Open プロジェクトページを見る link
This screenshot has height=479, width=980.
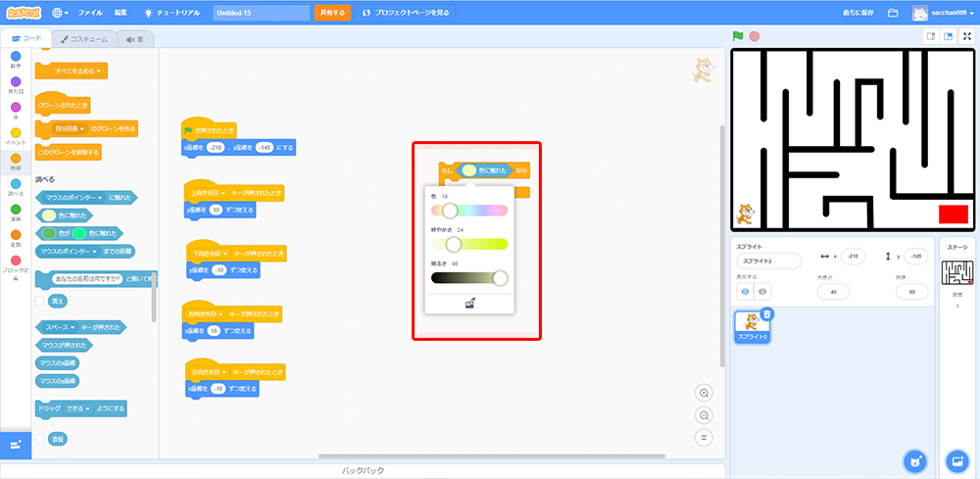[x=406, y=13]
